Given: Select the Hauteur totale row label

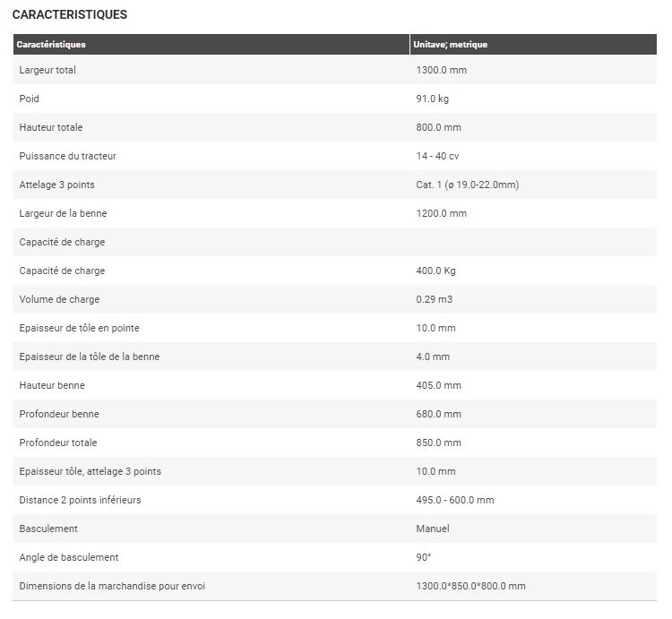Looking at the screenshot, I should coord(51,127).
